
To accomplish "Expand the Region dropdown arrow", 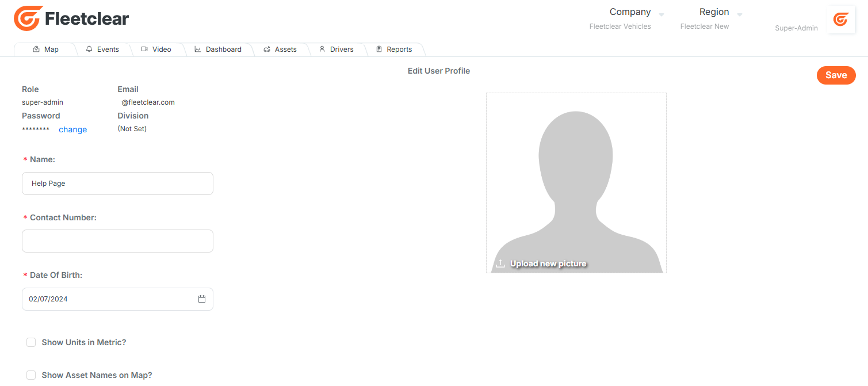I will [740, 14].
